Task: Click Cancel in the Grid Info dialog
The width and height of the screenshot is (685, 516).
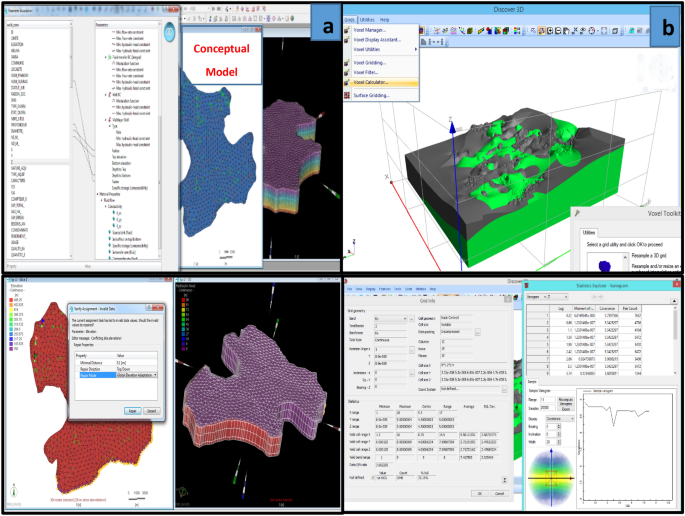Action: tap(502, 492)
